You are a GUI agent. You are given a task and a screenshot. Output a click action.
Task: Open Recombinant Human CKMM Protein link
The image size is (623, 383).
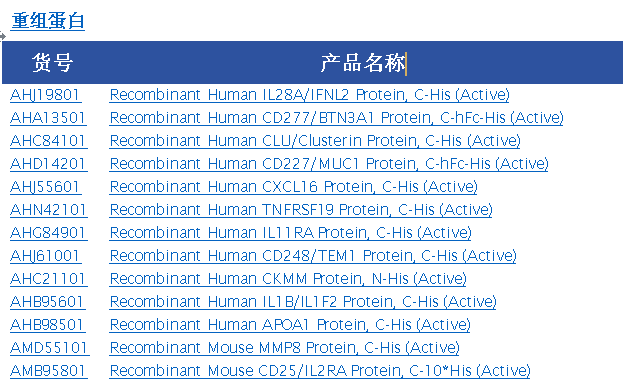[288, 279]
